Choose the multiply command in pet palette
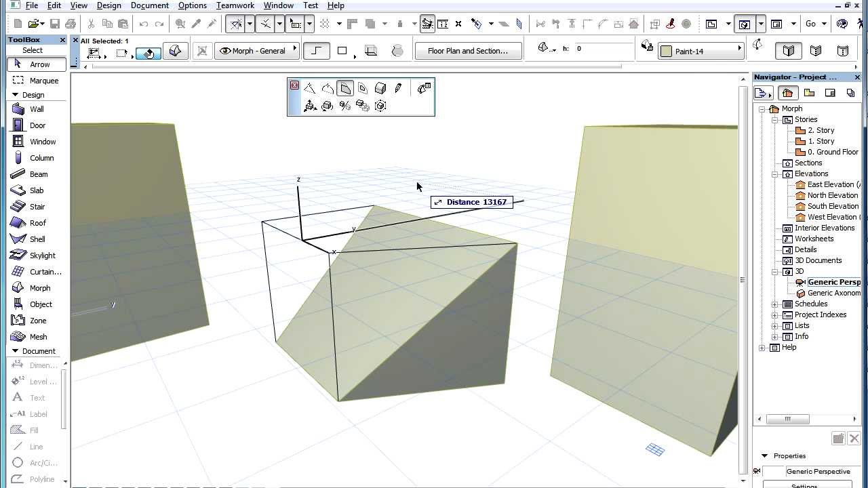Viewport: 868px width, 488px height. pos(363,106)
